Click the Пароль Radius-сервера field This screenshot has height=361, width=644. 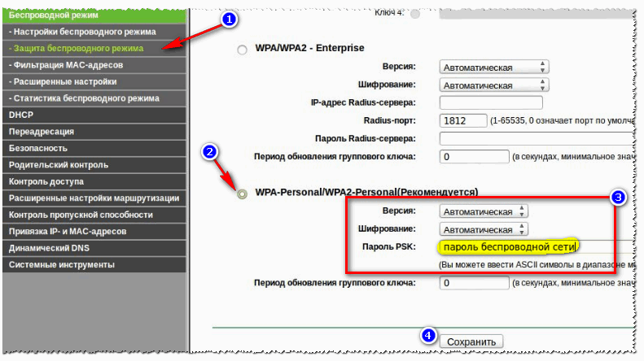coord(537,138)
